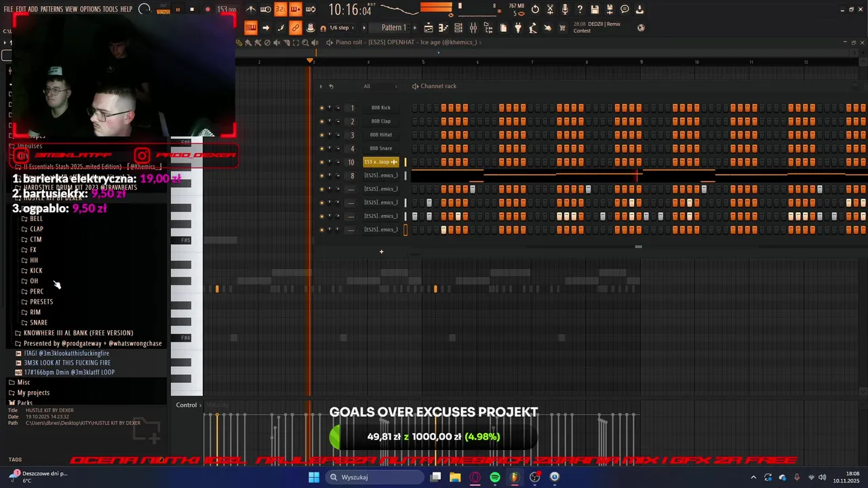Mute the 808 Clap channel
Viewport: 868px width, 488px height.
[x=321, y=121]
